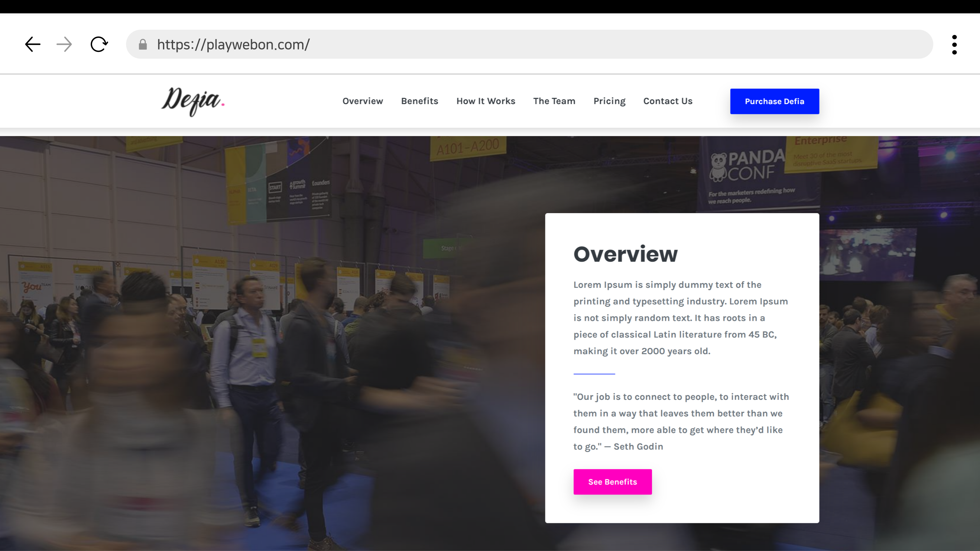Open The Team navigation link
The height and width of the screenshot is (551, 980).
pyautogui.click(x=554, y=101)
